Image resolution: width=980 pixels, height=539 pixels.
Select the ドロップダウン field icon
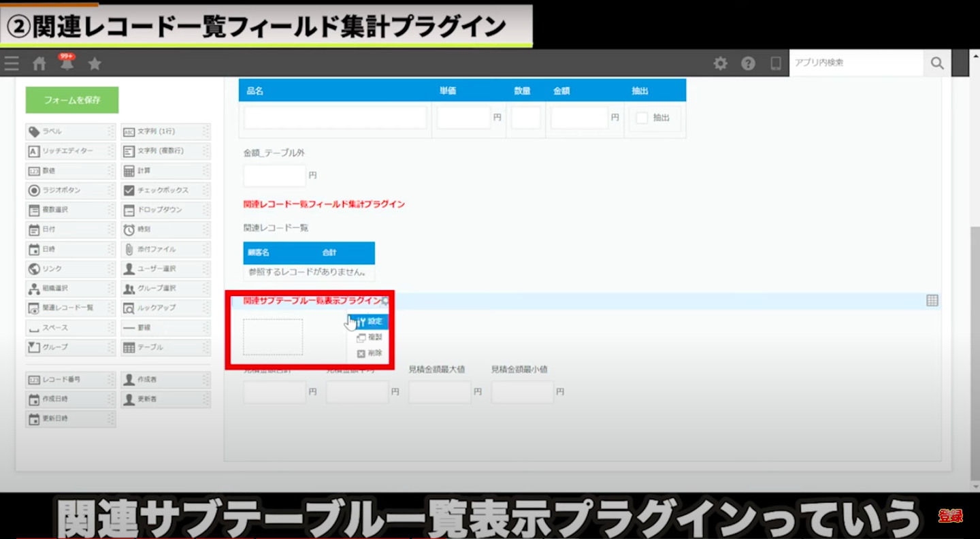129,210
